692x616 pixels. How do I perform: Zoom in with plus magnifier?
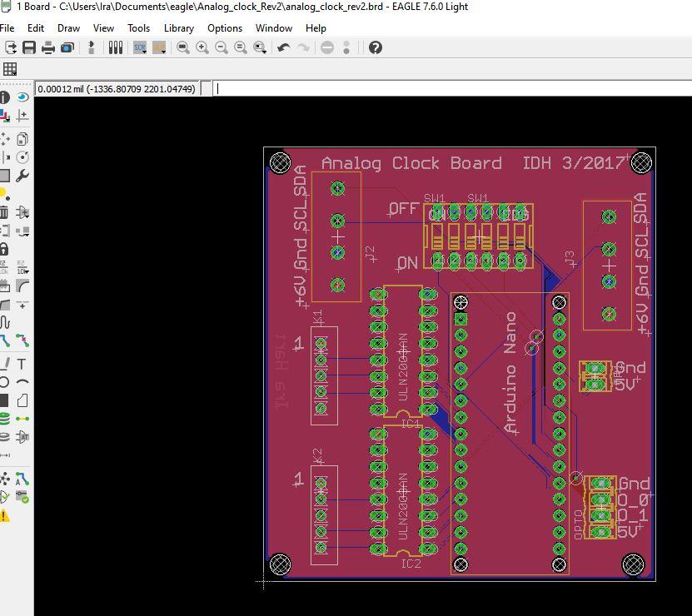(202, 47)
